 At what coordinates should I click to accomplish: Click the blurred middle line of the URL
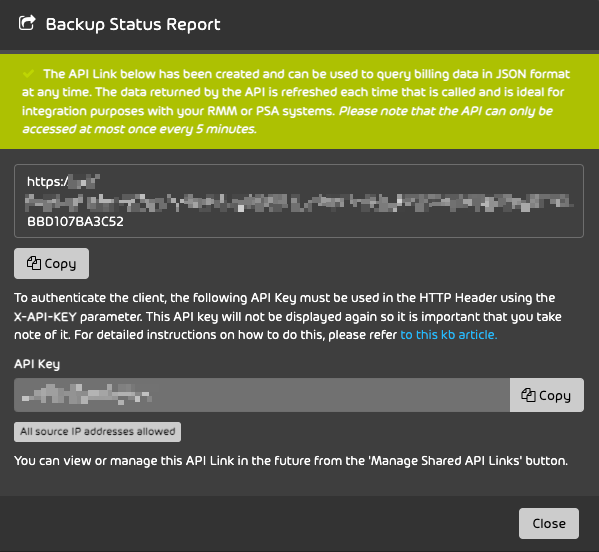pos(299,202)
